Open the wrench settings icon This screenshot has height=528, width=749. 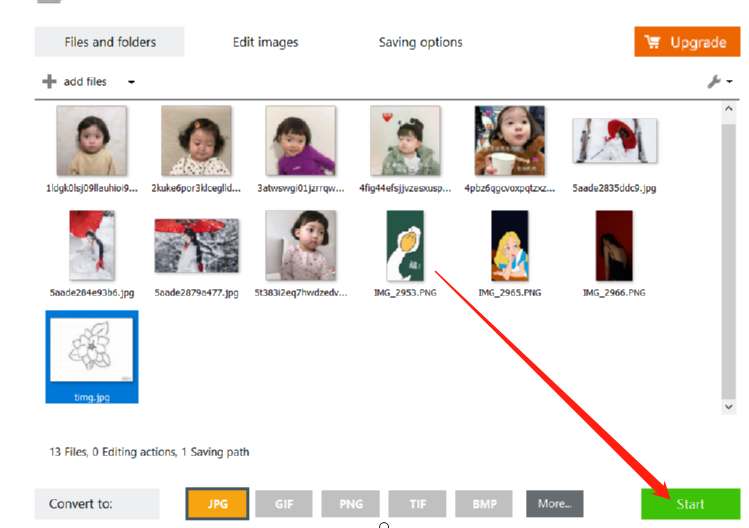pos(714,82)
